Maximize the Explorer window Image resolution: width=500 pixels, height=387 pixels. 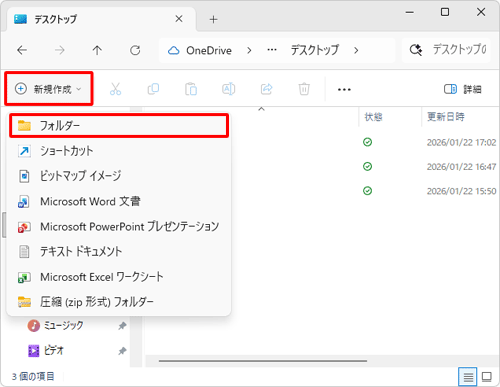pos(445,12)
